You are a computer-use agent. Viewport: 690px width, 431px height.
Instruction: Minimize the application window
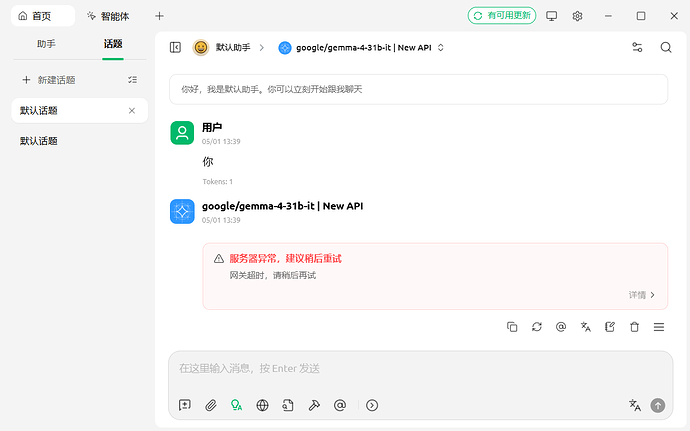(608, 16)
